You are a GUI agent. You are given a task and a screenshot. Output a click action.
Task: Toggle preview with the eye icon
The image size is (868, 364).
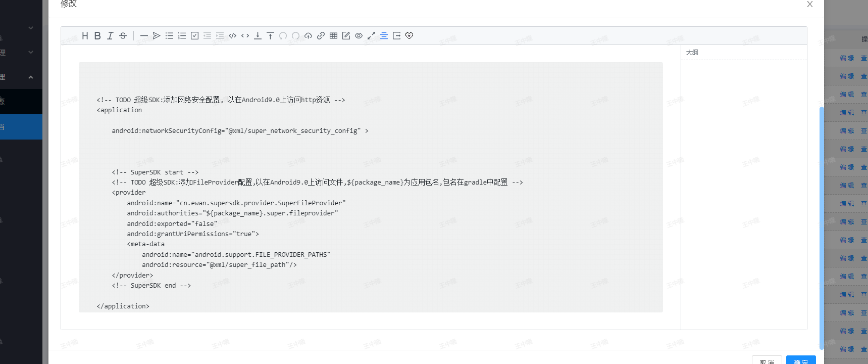click(x=359, y=36)
